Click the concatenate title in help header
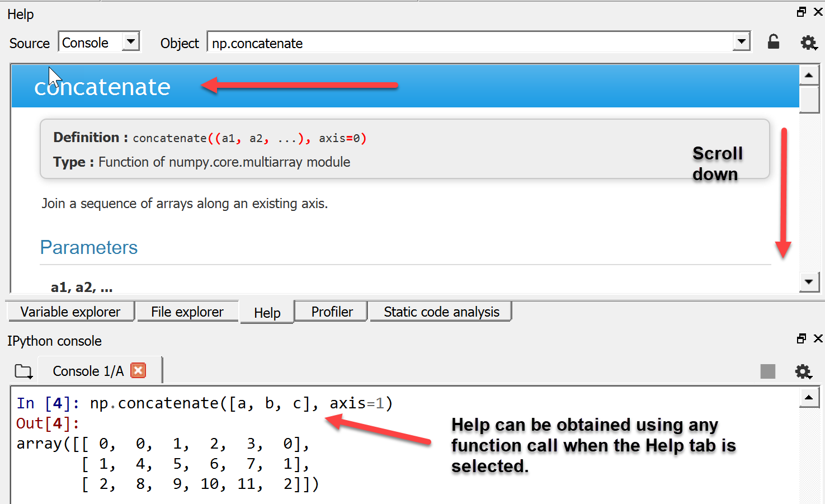 (102, 87)
